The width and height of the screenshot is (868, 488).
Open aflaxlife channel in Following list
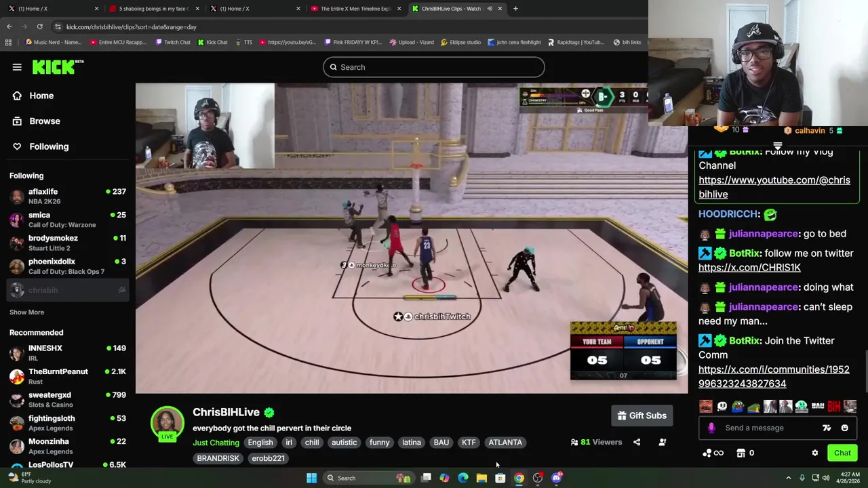(68, 197)
